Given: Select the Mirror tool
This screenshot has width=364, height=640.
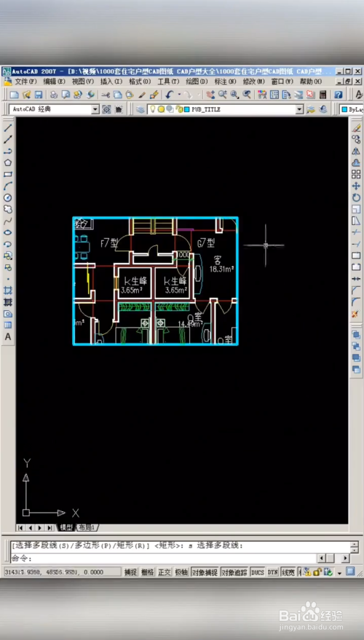Looking at the screenshot, I should (x=356, y=151).
